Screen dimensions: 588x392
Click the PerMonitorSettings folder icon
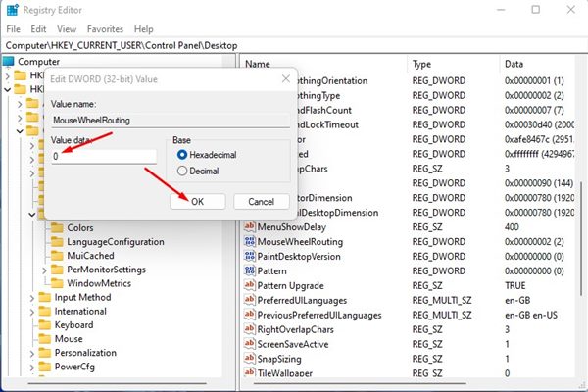tap(57, 269)
